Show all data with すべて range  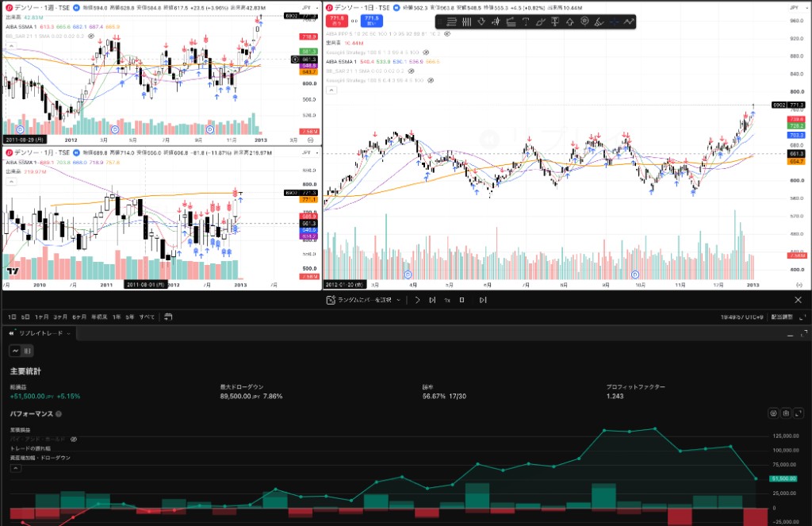[147, 317]
